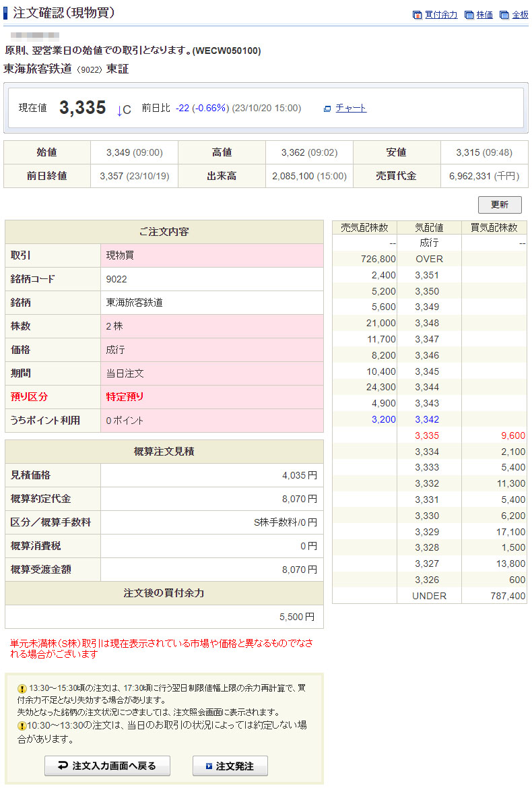The width and height of the screenshot is (532, 792).
Task: Submit the order with 注文発注
Action: click(230, 766)
